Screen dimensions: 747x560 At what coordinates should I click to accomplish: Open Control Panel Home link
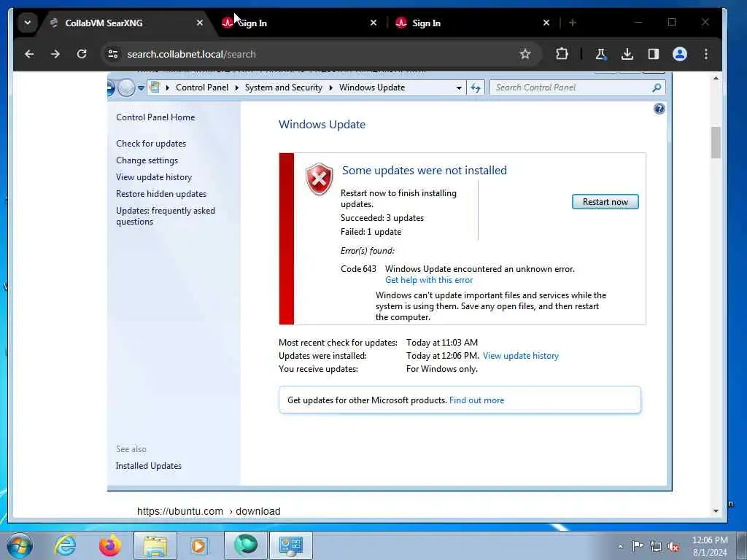(x=155, y=117)
